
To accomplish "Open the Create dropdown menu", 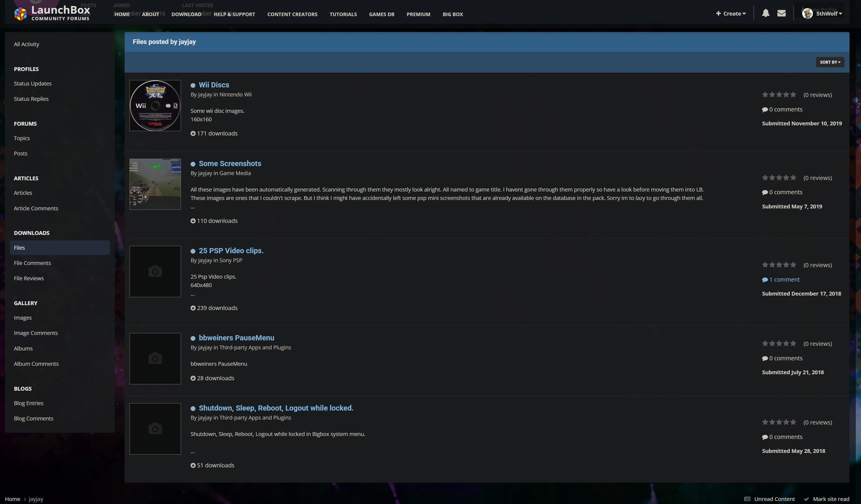I will [x=730, y=14].
